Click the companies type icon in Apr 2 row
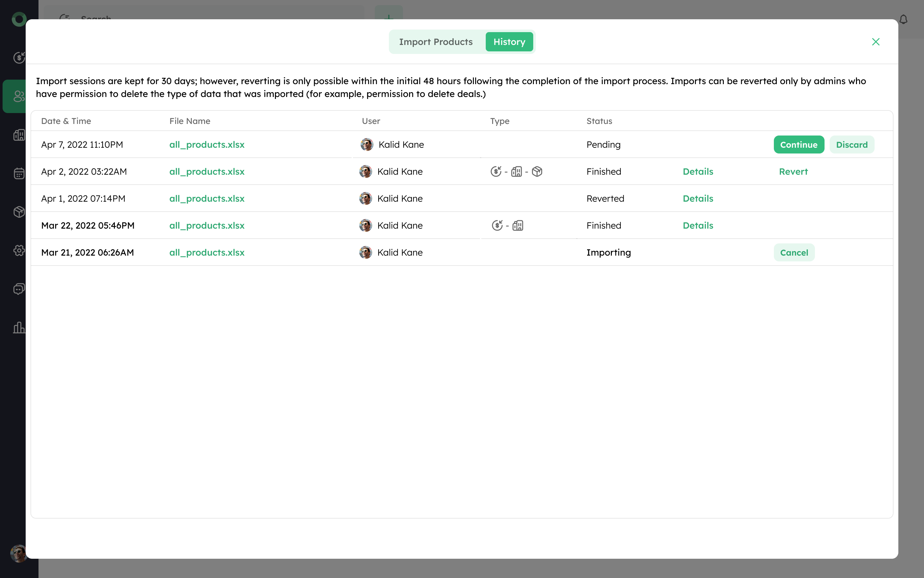The height and width of the screenshot is (578, 924). (517, 171)
